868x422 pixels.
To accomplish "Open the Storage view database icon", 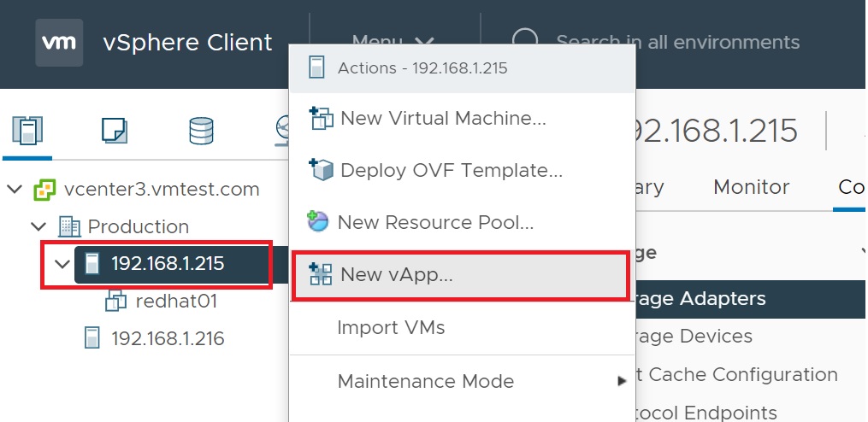I will [201, 131].
